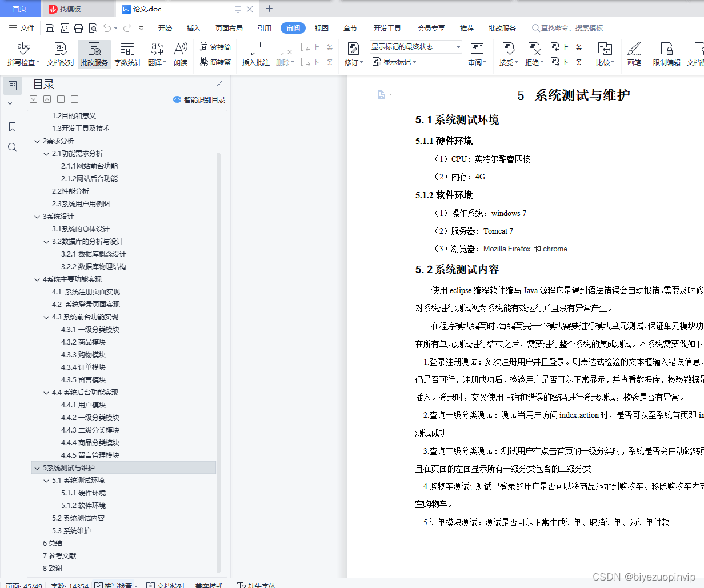The height and width of the screenshot is (588, 704).
Task: Collapse the 4.4 系统后台功能实现 node
Action: point(46,393)
